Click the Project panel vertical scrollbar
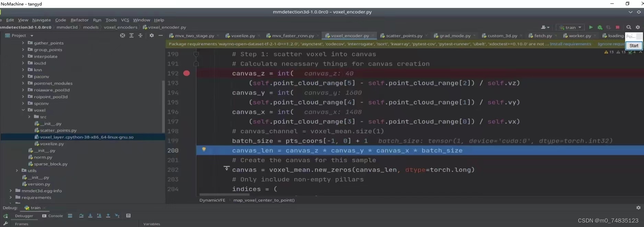The image size is (644, 227). pos(163,107)
